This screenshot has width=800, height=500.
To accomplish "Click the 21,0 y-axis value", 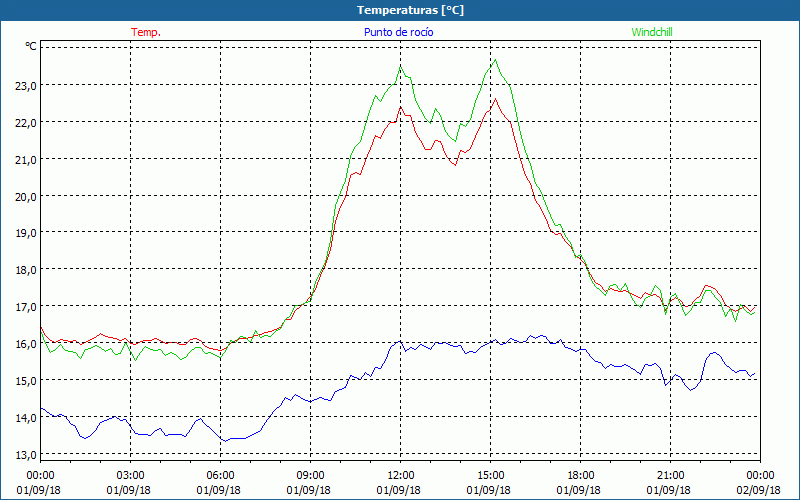I will [x=26, y=160].
